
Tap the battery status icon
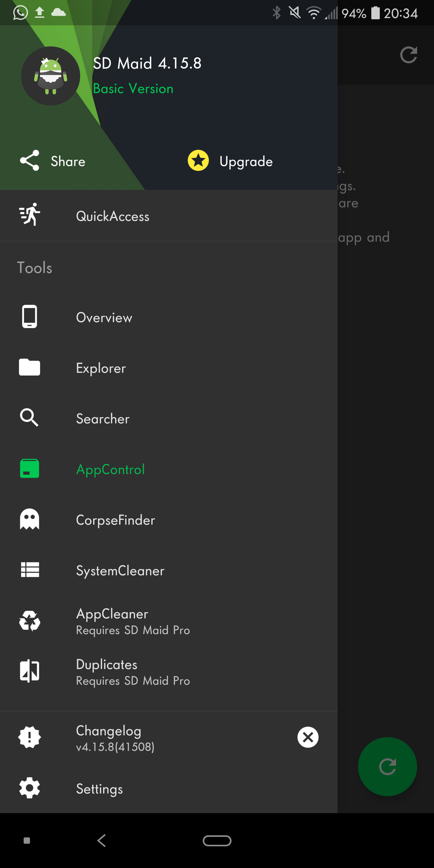coord(375,13)
